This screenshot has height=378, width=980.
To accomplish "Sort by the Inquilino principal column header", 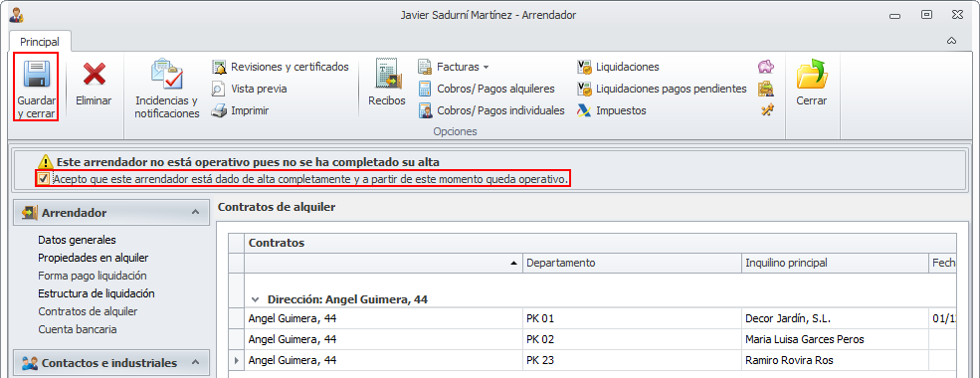I will point(835,263).
